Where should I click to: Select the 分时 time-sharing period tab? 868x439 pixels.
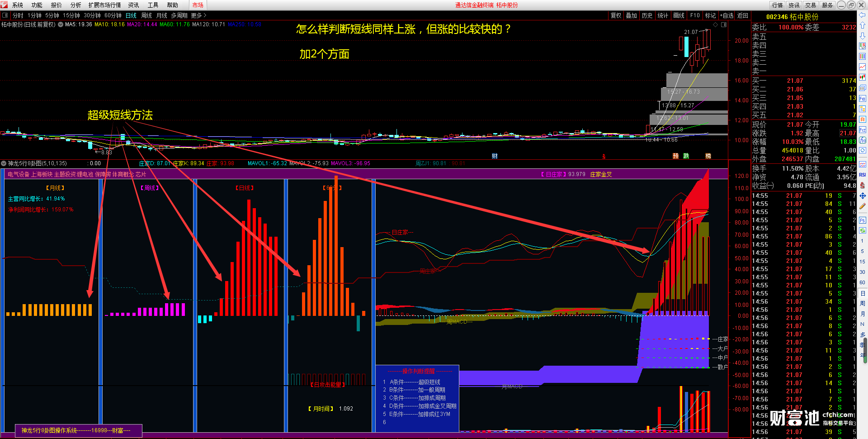(18, 15)
